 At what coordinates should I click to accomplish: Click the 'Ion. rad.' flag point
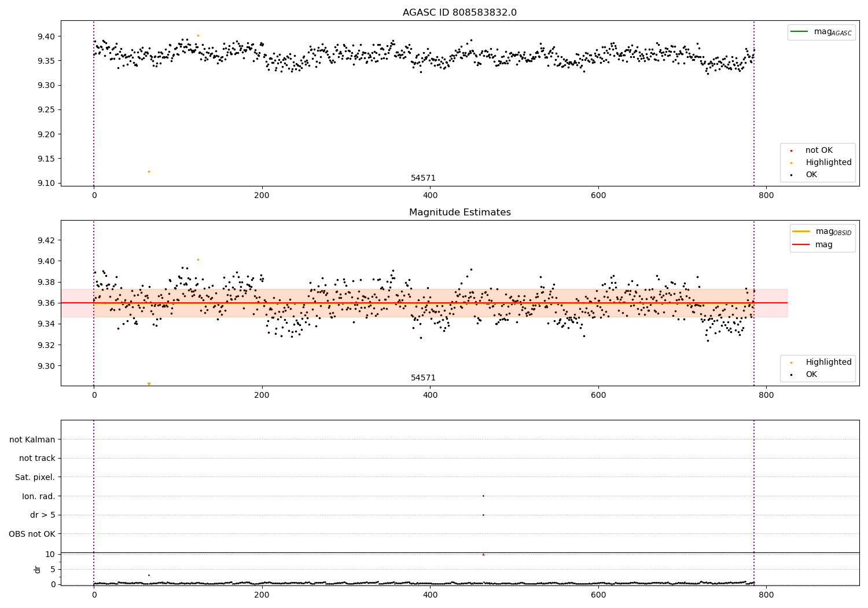(x=483, y=496)
